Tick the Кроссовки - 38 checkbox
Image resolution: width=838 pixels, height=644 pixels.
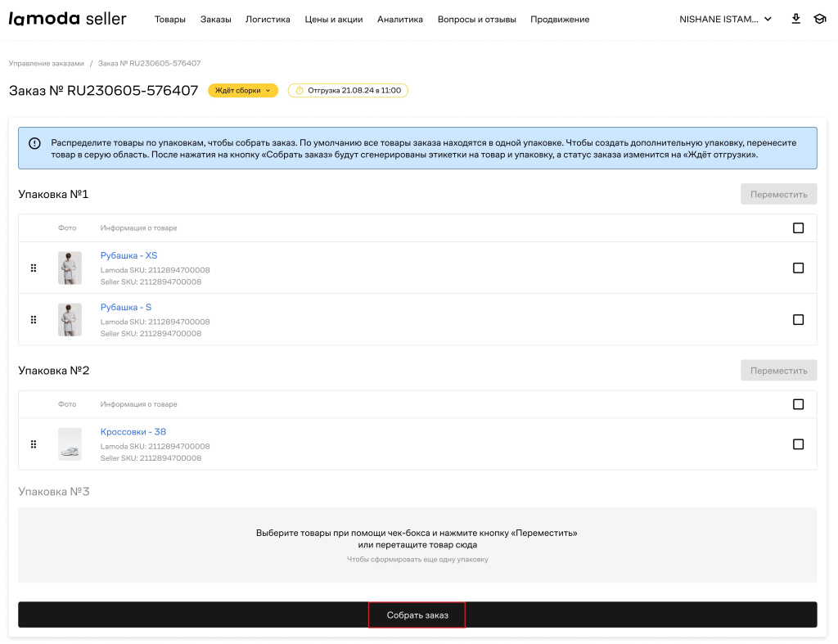[x=798, y=444]
